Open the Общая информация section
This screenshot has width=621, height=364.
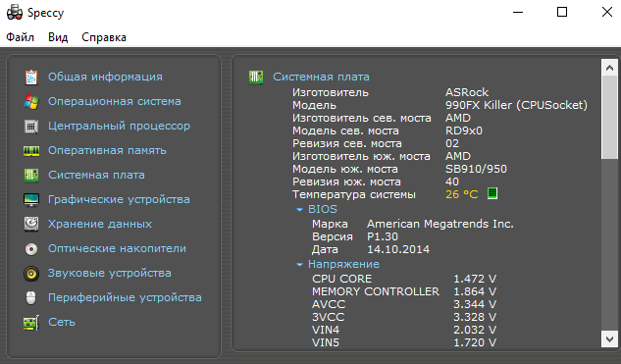coord(105,77)
